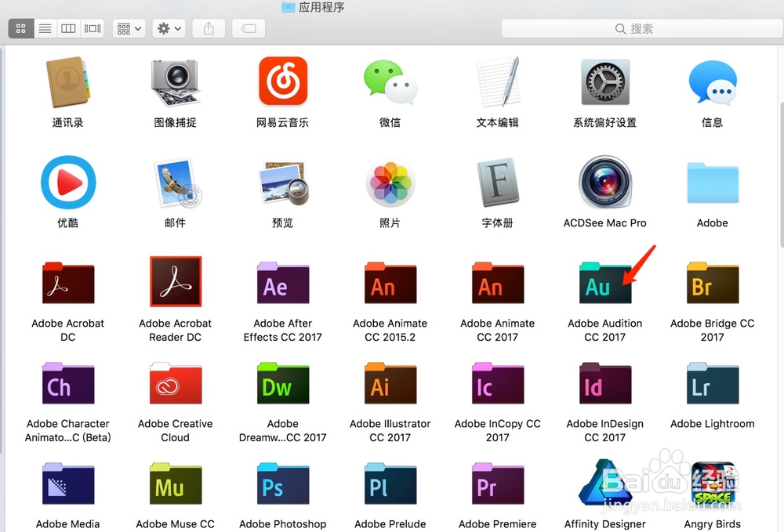The image size is (784, 532).
Task: Select Adobe InCopy CC 2017 folder
Action: coord(498,383)
